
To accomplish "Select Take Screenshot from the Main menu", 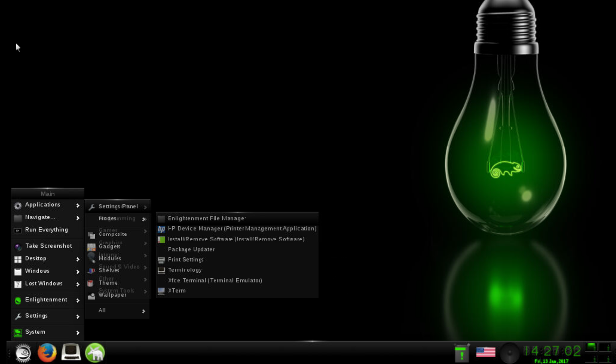I will point(48,246).
